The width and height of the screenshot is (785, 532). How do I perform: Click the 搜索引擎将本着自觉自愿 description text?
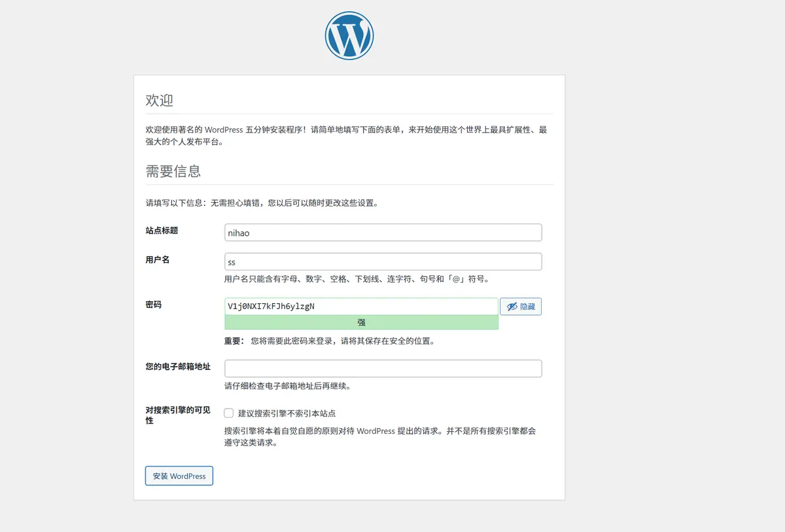[x=380, y=437]
